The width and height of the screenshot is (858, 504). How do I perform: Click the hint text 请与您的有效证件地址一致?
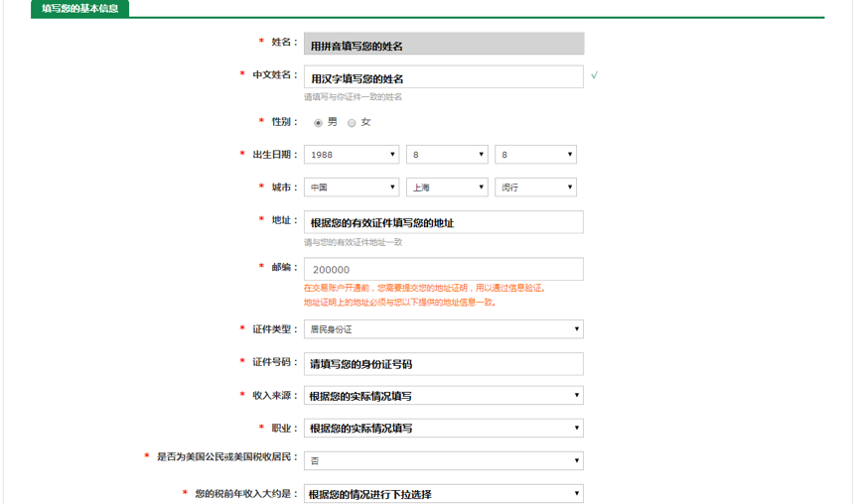pyautogui.click(x=353, y=242)
